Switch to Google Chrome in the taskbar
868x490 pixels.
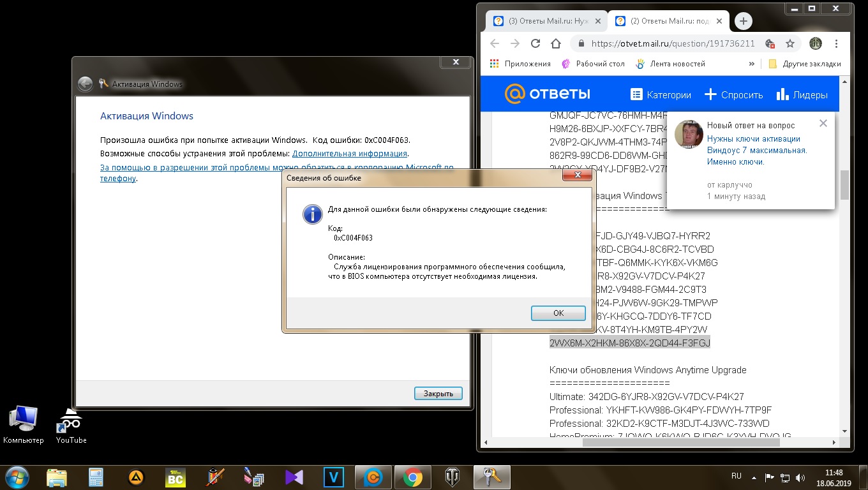[x=413, y=477]
